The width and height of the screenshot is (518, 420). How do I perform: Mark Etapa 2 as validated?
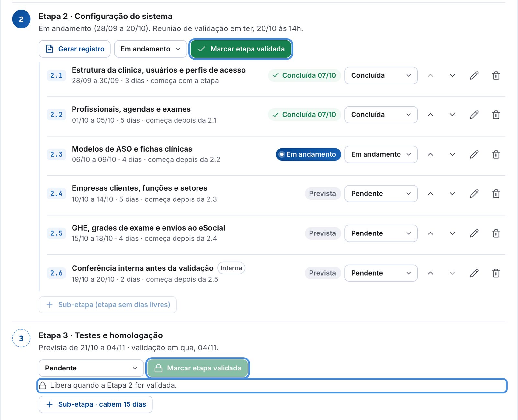pos(241,49)
